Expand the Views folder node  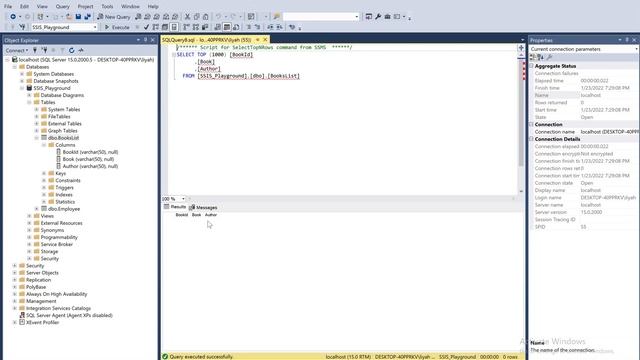coord(29,216)
